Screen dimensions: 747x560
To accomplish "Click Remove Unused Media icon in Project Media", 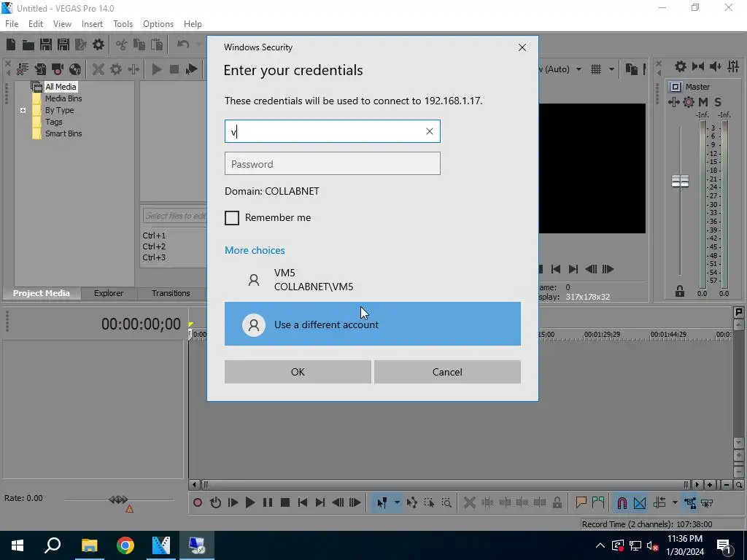I will [x=23, y=69].
